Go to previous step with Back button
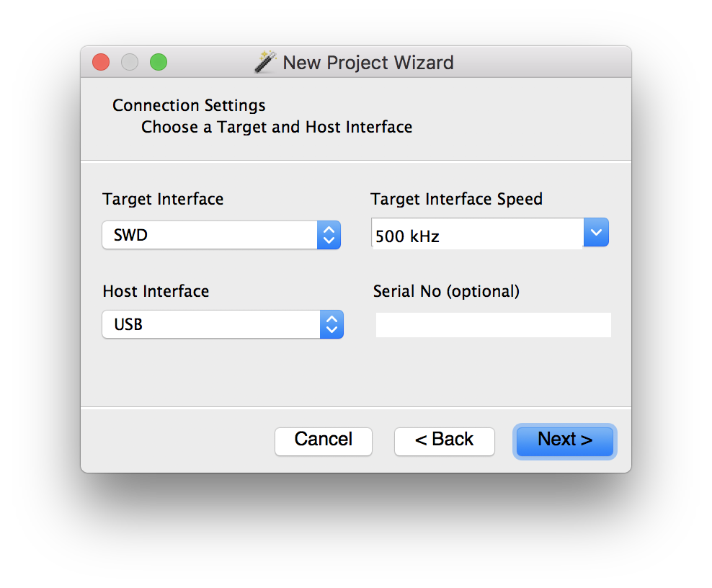712x588 pixels. pos(444,441)
